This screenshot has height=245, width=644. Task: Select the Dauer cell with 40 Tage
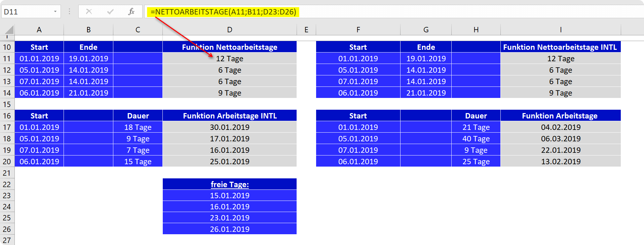coord(476,139)
